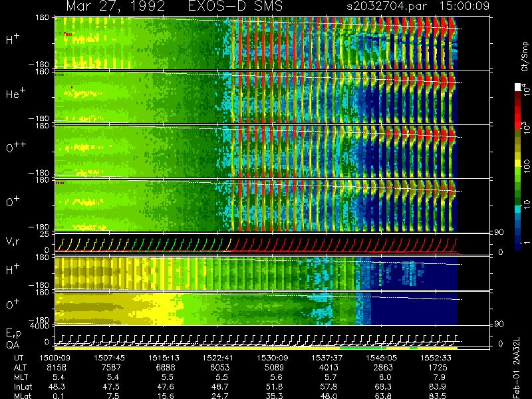Click the altitude value '2863'
Image resolution: width=532 pixels, height=399 pixels.
pos(383,368)
